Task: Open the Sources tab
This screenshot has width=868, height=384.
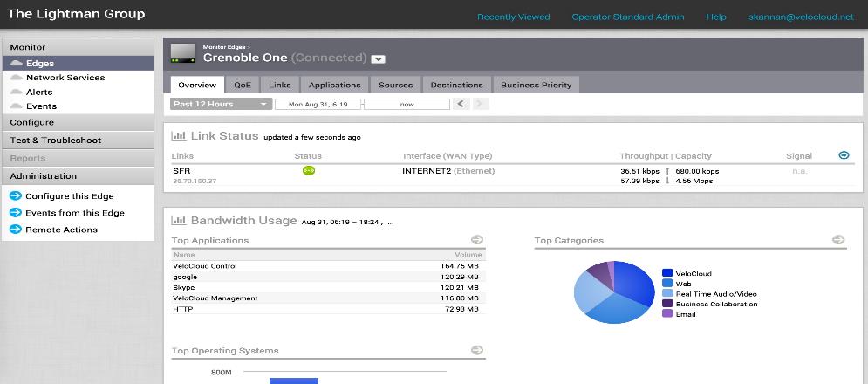Action: coord(395,85)
